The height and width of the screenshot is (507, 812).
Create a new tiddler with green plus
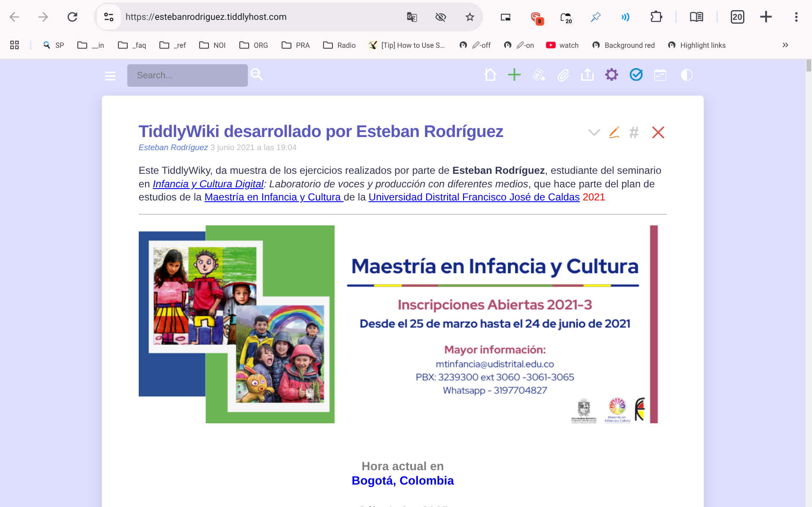tap(514, 75)
